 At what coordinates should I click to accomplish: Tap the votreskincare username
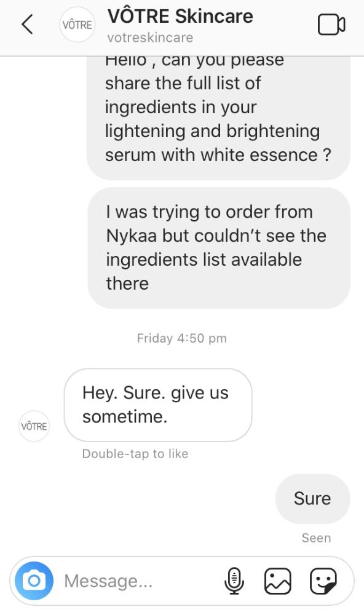point(150,38)
